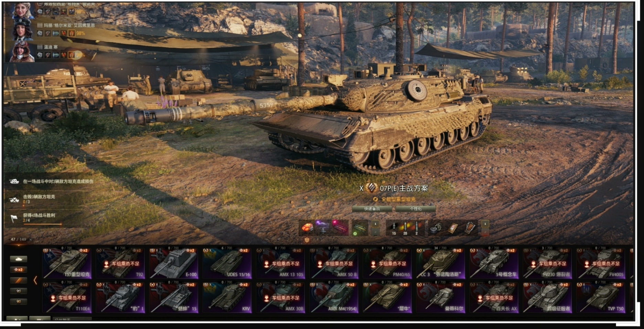Click the first aid kit consumable icon

pyautogui.click(x=453, y=228)
